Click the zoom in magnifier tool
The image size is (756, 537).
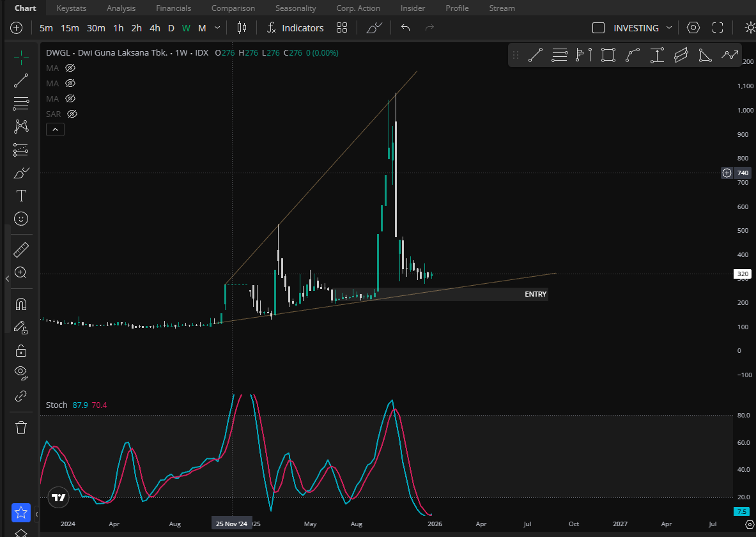pyautogui.click(x=20, y=272)
